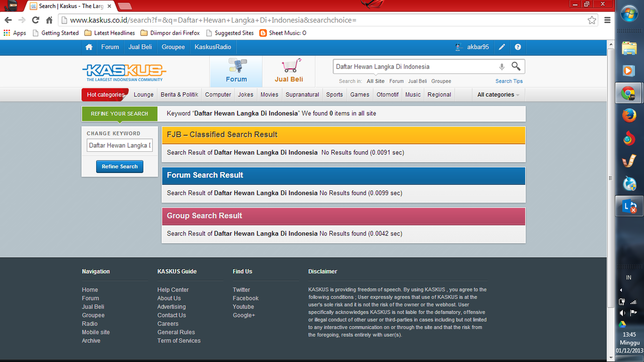Select the Forum tab with chat icon
This screenshot has height=362, width=644.
pyautogui.click(x=236, y=71)
